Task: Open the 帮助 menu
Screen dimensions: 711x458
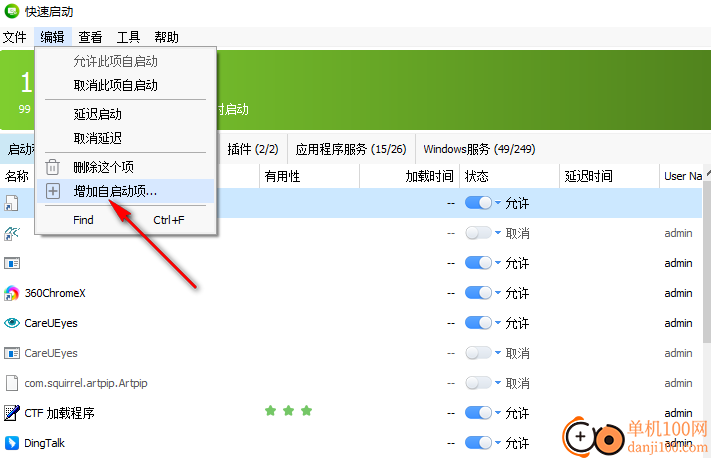Action: [x=166, y=37]
